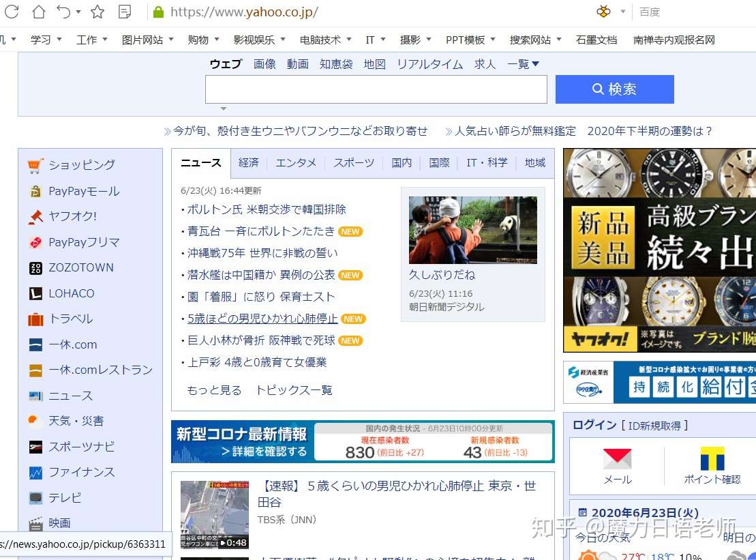Expand search options triangle below search box
Viewport: 756px width, 560px height.
(223, 109)
